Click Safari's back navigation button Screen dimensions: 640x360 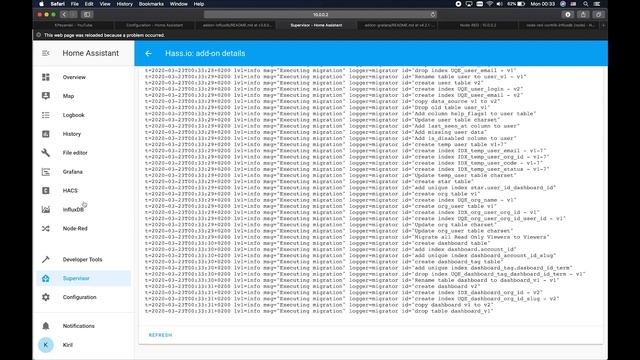point(64,14)
